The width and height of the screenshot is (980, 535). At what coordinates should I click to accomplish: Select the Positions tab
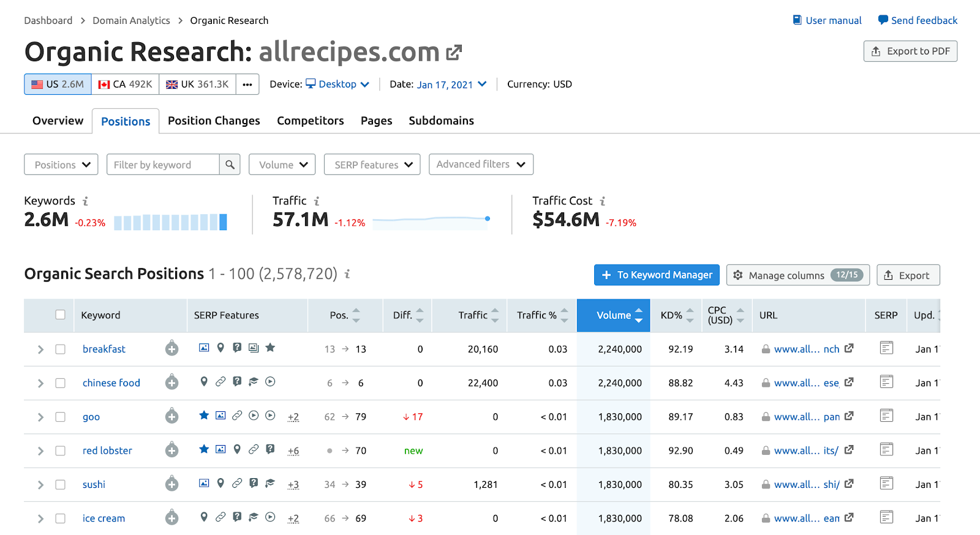point(126,121)
